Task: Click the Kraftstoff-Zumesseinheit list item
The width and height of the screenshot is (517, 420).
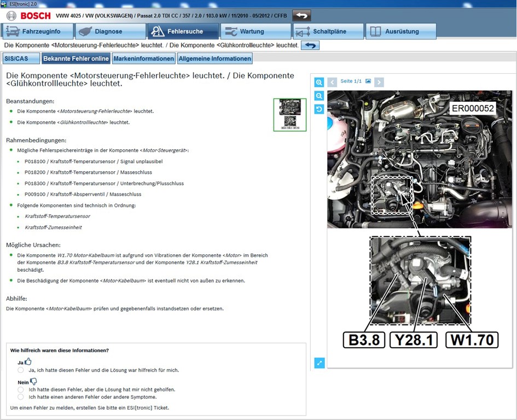Action: [54, 227]
